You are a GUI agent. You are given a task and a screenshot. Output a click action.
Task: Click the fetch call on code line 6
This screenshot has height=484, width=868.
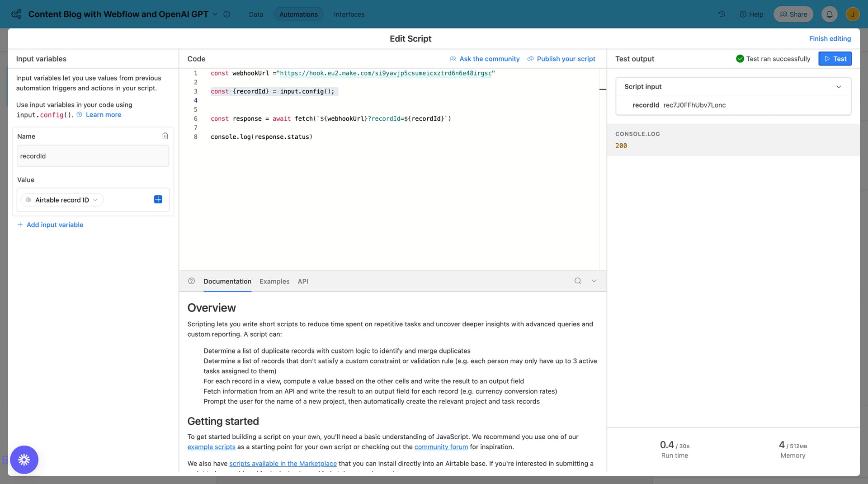pos(331,119)
